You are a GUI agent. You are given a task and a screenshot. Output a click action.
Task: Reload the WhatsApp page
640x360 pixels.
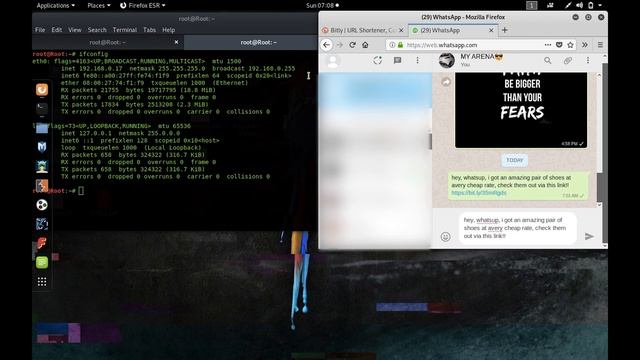click(352, 45)
